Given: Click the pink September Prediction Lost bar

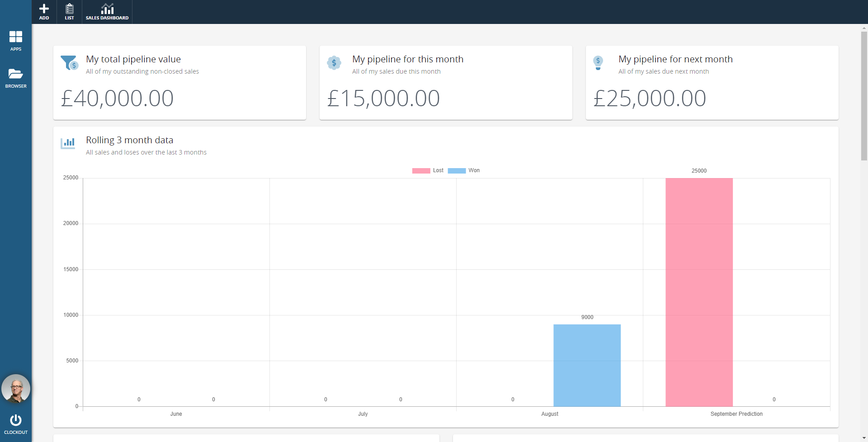Looking at the screenshot, I should pos(699,292).
